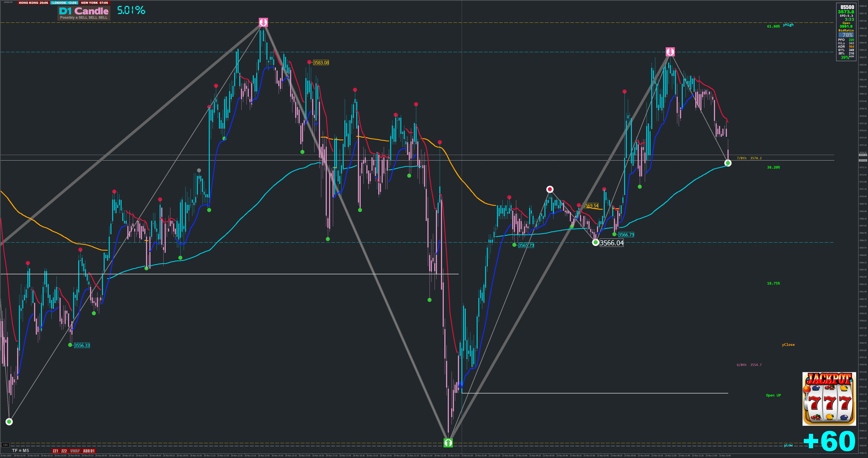Click the D1 Candle sell signal panel
Viewport: 868px width, 458px height.
83,13
